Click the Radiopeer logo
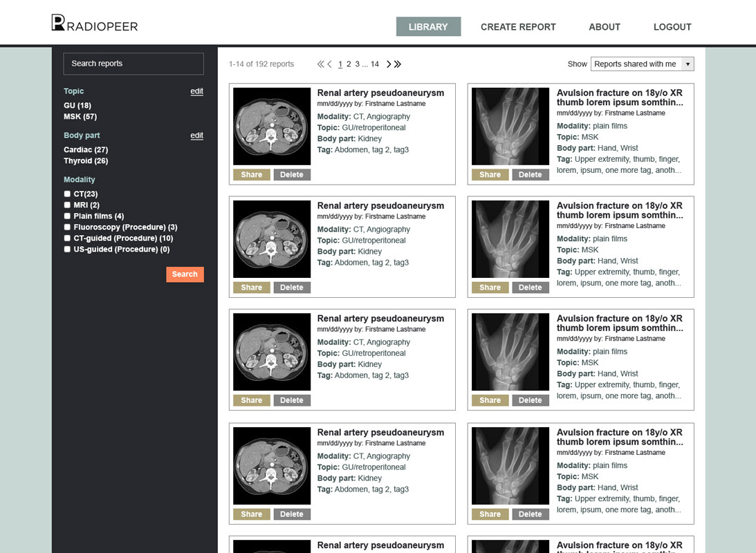Viewport: 756px width, 553px height. coord(95,23)
